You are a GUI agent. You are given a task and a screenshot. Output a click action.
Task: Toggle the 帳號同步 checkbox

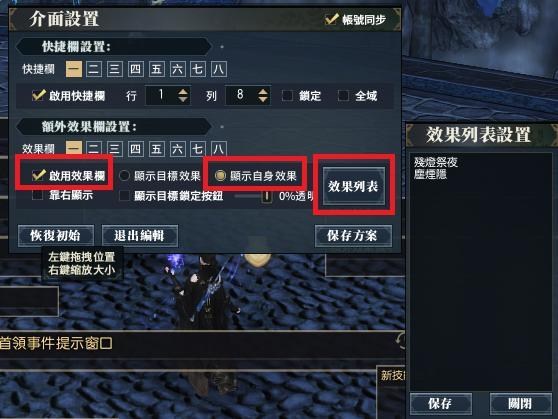[x=331, y=19]
